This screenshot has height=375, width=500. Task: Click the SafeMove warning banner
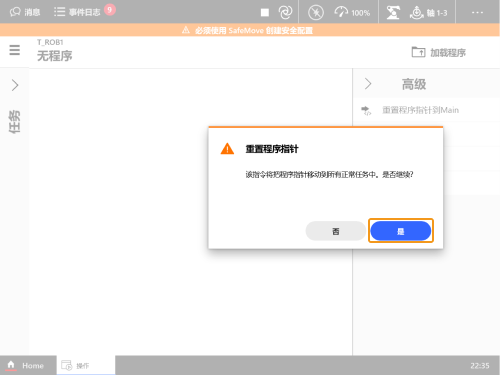click(250, 30)
